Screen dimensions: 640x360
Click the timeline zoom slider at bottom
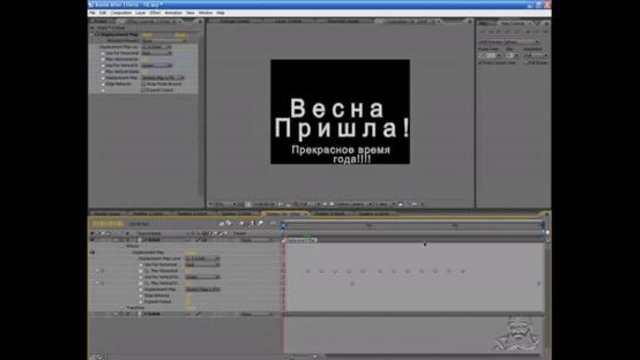pos(303,357)
